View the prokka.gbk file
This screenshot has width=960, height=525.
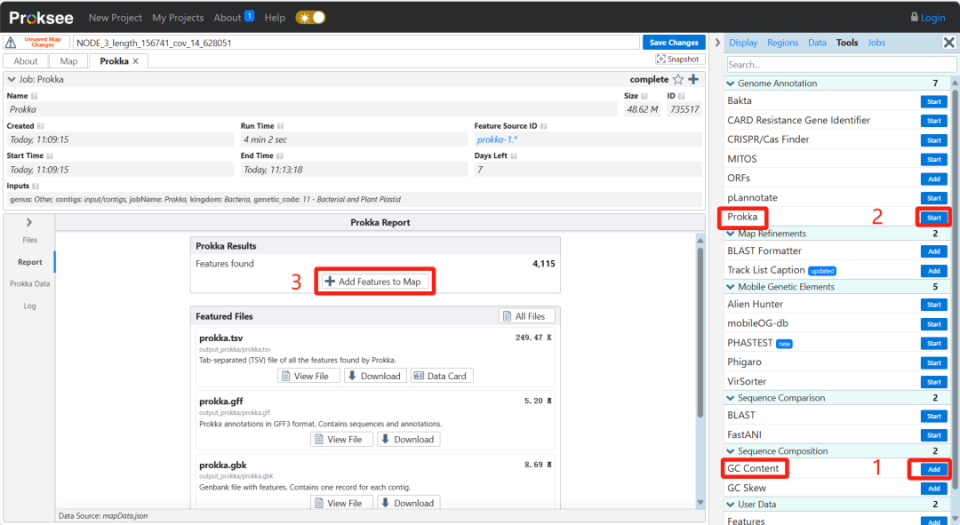click(x=342, y=503)
